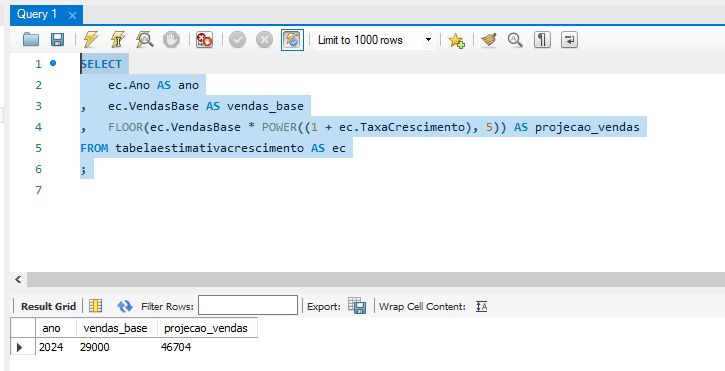Execute the statement under the cursor (lightning with cursor icon)

(118, 40)
